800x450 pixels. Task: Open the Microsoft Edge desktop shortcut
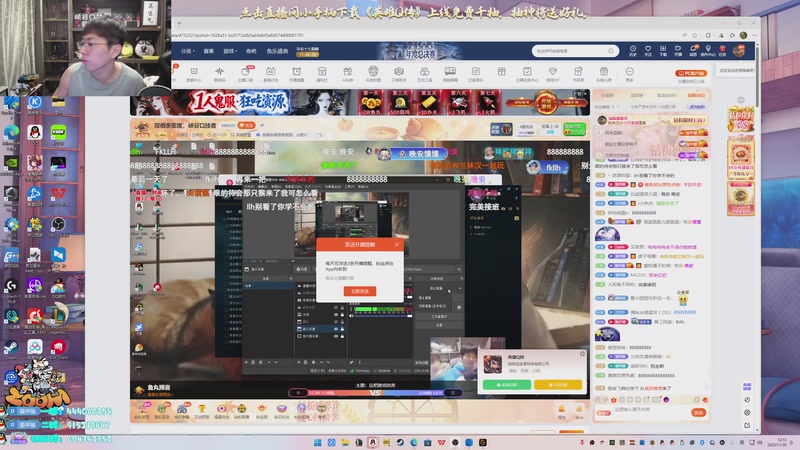pyautogui.click(x=11, y=134)
